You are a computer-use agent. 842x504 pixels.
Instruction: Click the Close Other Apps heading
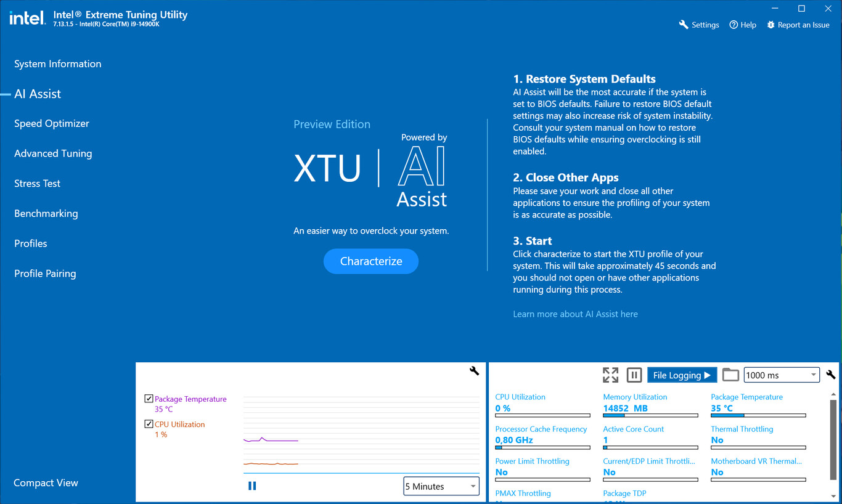566,177
